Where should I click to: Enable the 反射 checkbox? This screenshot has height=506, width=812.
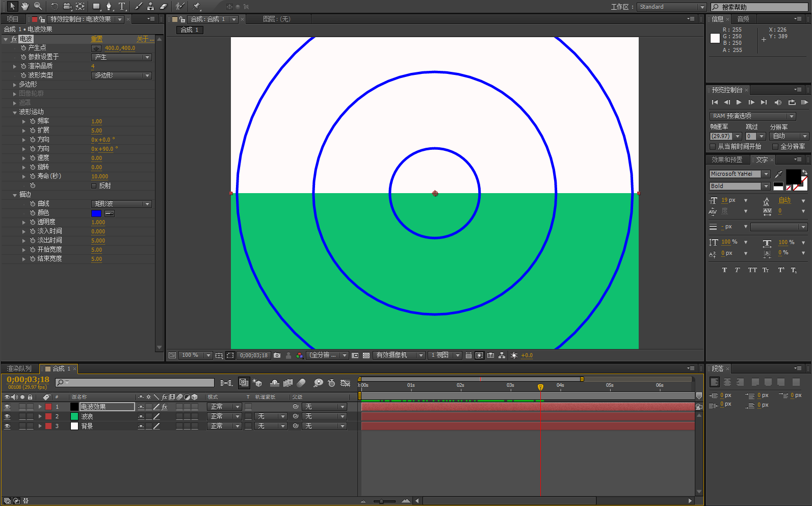(94, 186)
